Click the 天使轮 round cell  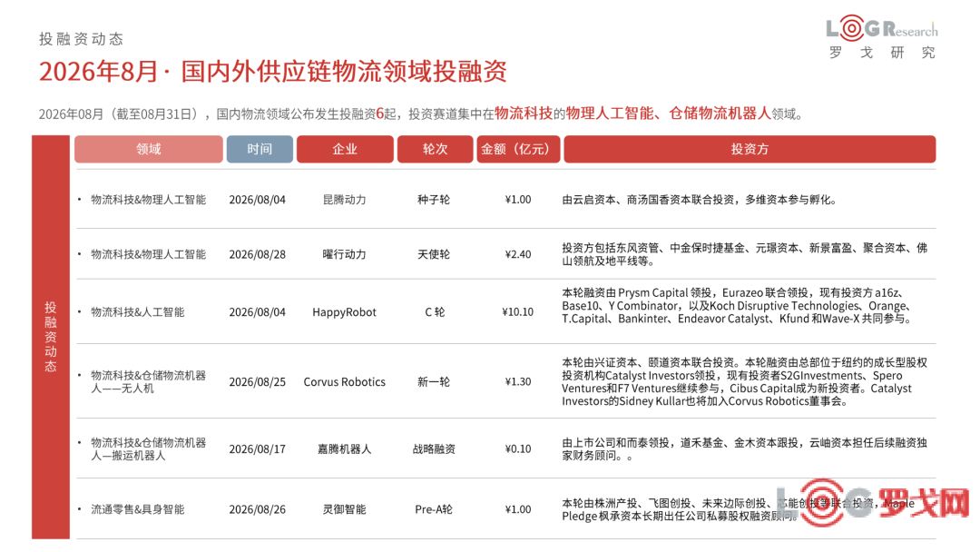(434, 254)
